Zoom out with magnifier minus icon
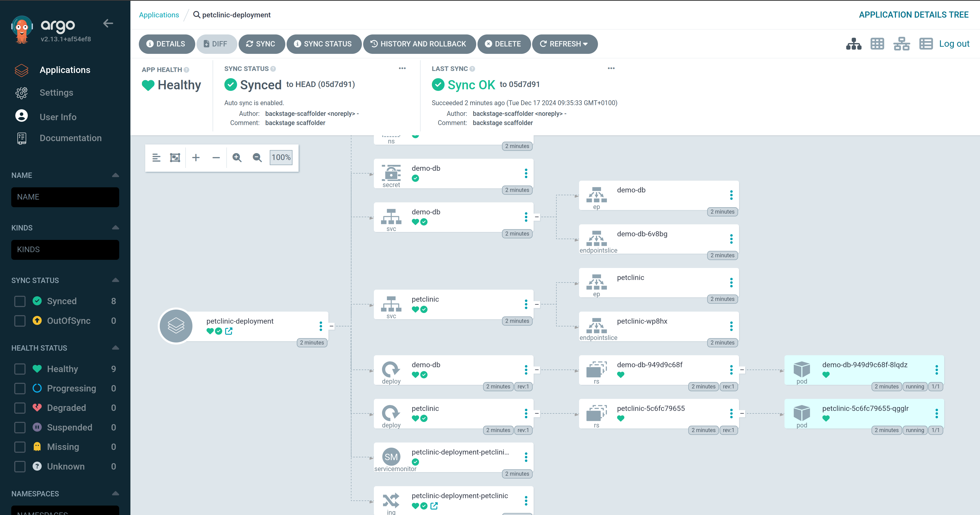Image resolution: width=980 pixels, height=515 pixels. pos(257,157)
